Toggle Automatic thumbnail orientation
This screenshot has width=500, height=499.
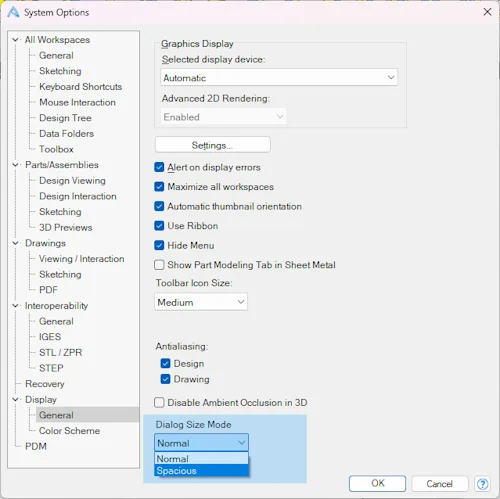(159, 206)
